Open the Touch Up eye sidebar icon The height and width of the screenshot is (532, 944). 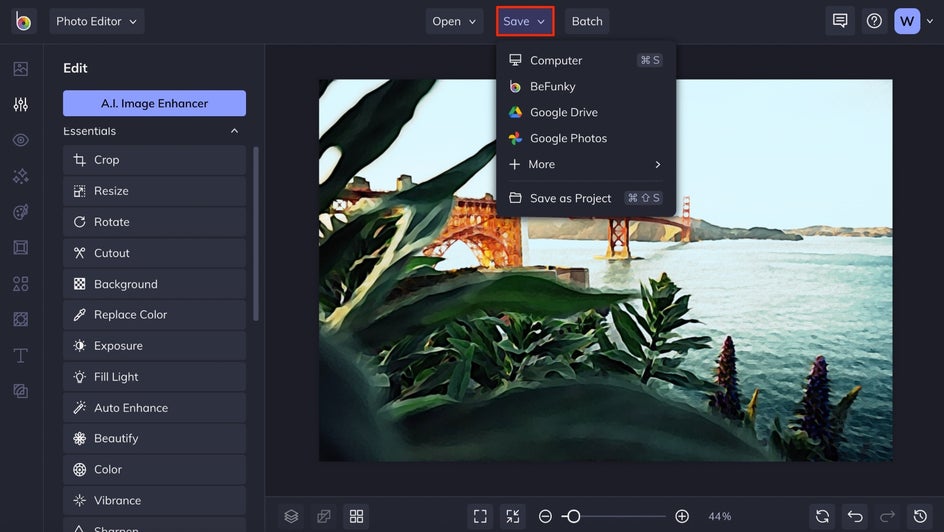click(20, 140)
